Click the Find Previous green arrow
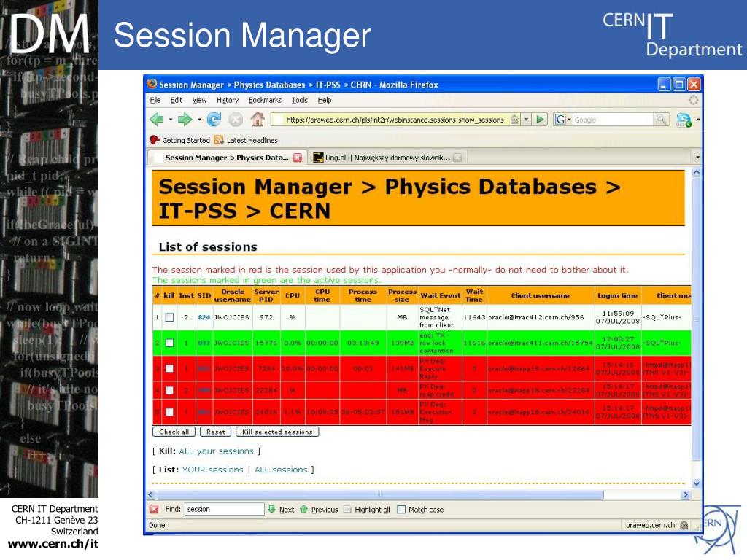The image size is (747, 560). coord(304,509)
